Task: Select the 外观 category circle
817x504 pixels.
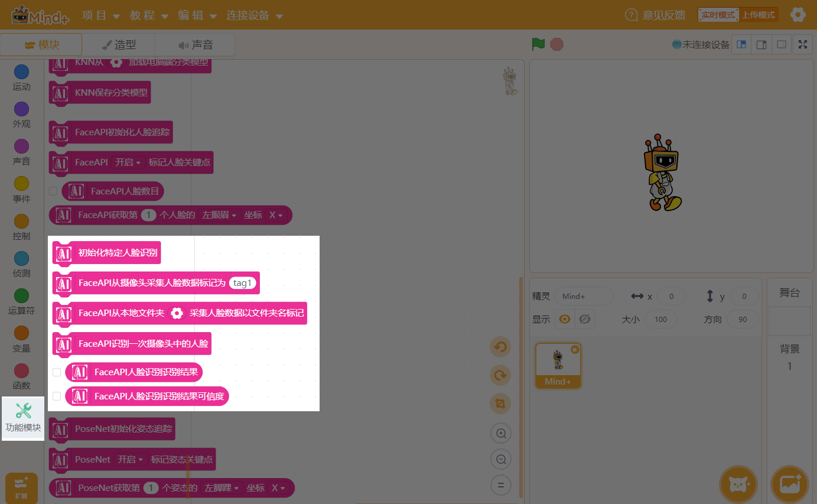Action: (21, 109)
